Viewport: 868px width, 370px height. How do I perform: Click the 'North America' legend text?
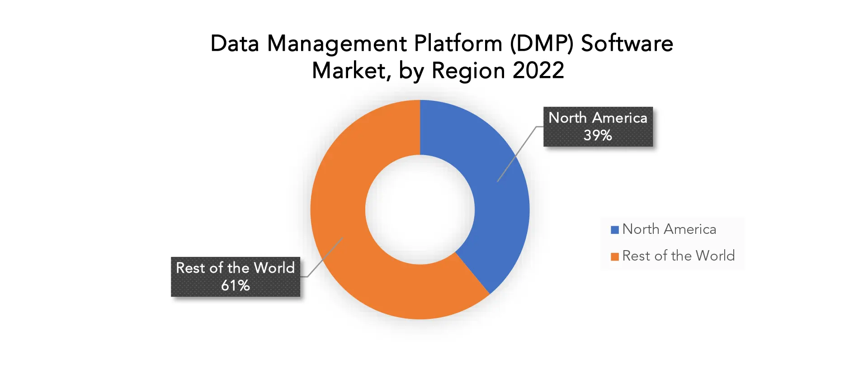669,229
